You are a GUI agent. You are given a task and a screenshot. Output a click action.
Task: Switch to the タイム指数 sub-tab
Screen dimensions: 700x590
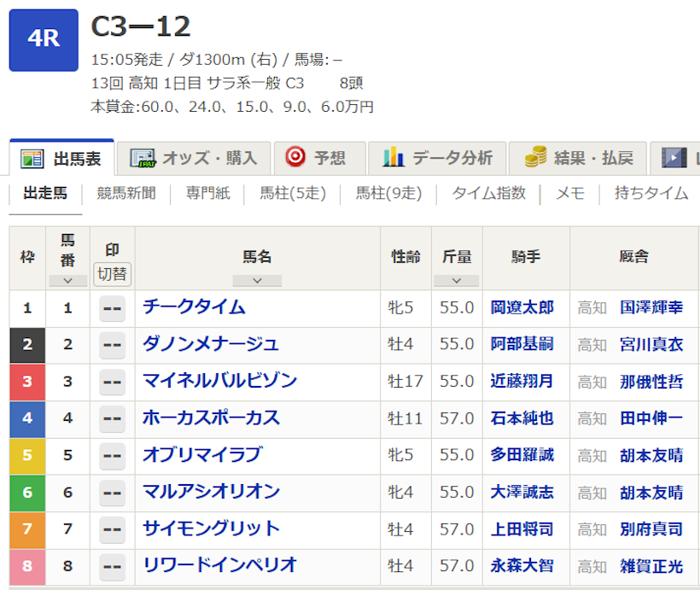coord(488,193)
